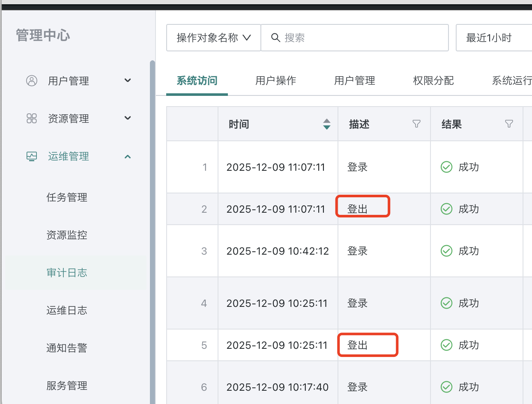Click the filter icon in 描述 column
This screenshot has width=532, height=404.
coord(416,124)
